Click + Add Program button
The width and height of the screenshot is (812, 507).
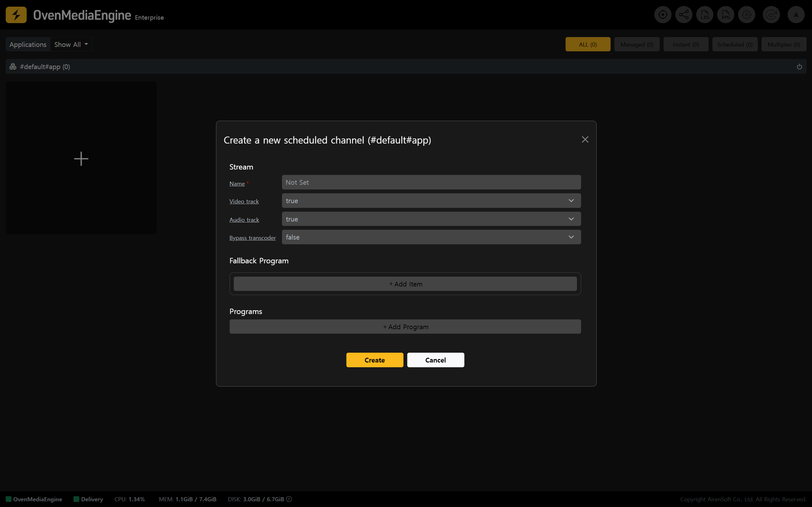click(x=405, y=327)
